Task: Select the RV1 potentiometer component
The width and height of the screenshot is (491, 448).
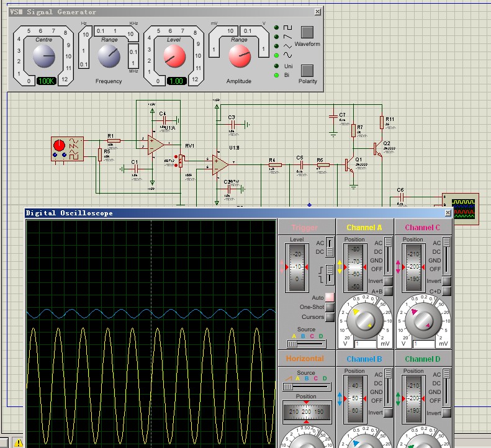Action: point(181,160)
